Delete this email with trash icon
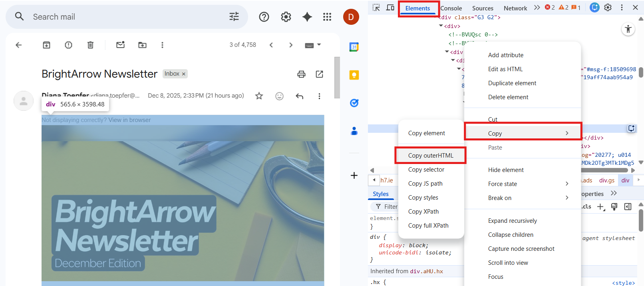This screenshot has height=286, width=644. click(x=91, y=45)
